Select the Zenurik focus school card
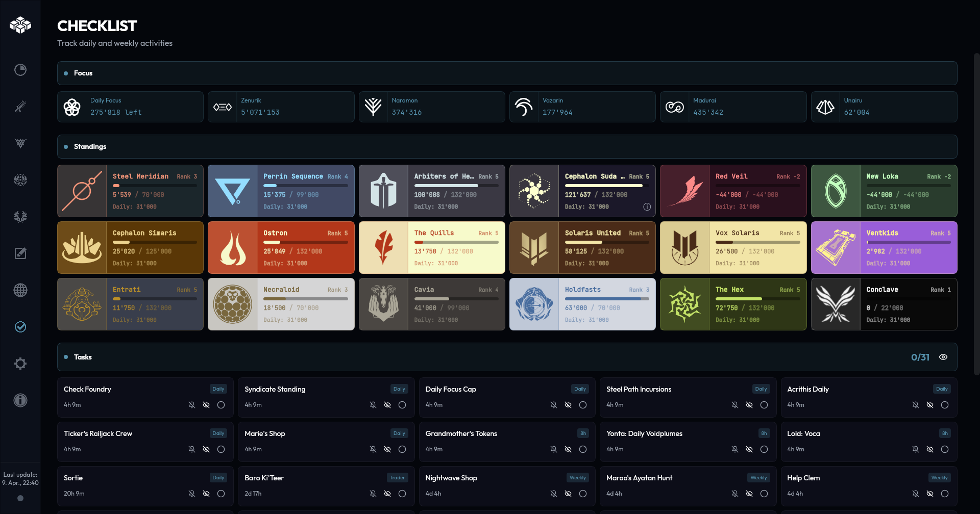 point(281,107)
